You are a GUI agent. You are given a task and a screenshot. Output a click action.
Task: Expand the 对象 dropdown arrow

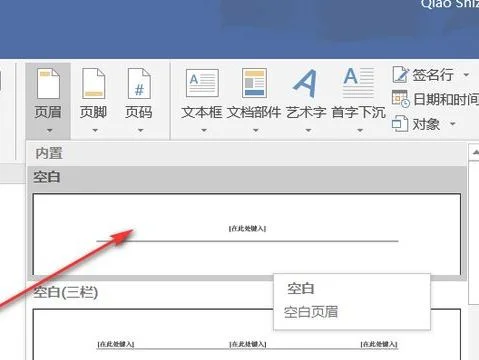(452, 124)
